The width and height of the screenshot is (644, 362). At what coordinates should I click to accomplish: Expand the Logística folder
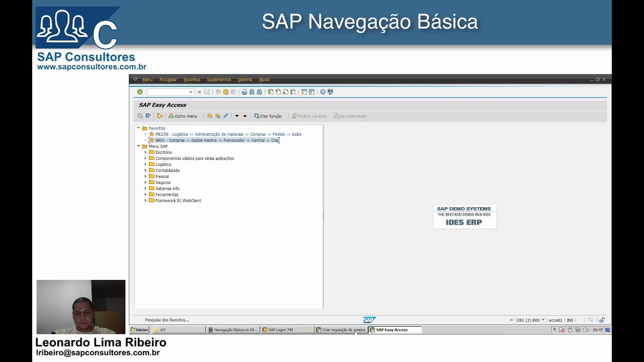coord(145,164)
